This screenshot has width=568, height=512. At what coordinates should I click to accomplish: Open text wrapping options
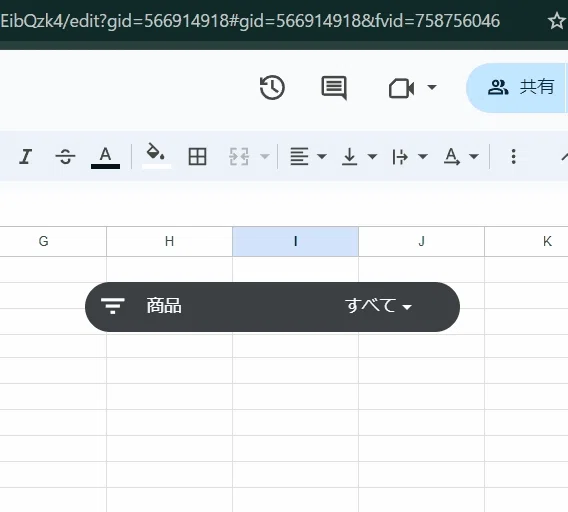pos(400,157)
